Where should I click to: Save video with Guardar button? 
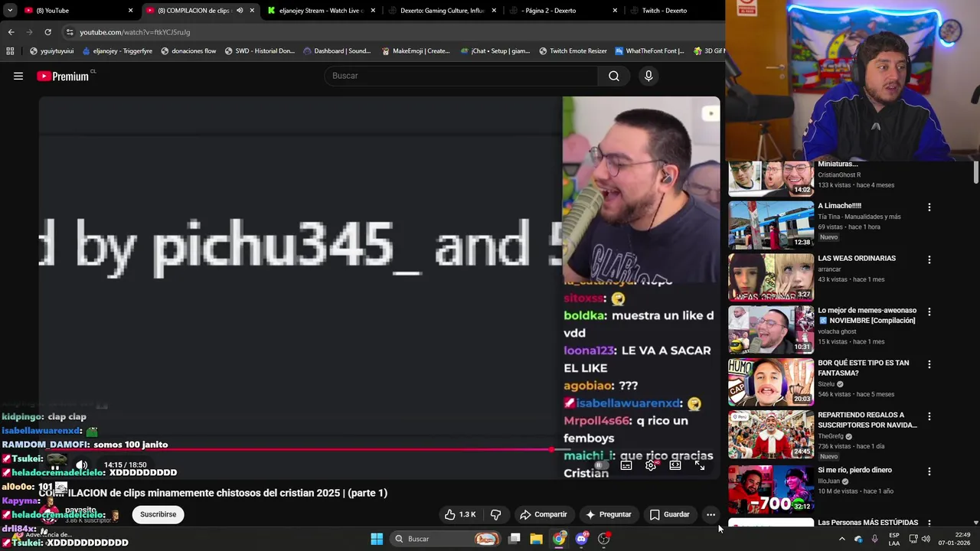click(670, 514)
